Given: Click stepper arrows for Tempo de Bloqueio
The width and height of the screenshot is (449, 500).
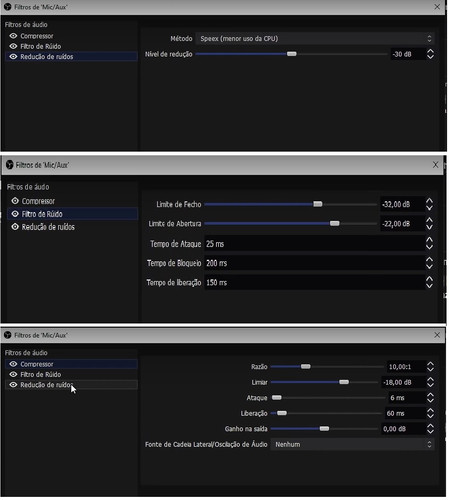Looking at the screenshot, I should (429, 263).
